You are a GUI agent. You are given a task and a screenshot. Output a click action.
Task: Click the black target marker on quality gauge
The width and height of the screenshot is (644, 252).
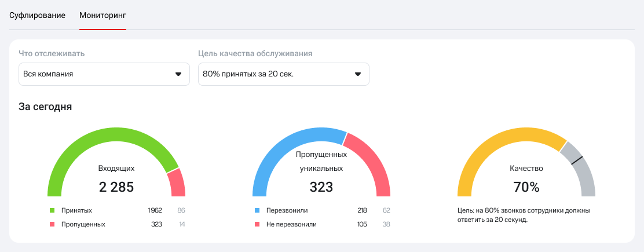tap(577, 160)
